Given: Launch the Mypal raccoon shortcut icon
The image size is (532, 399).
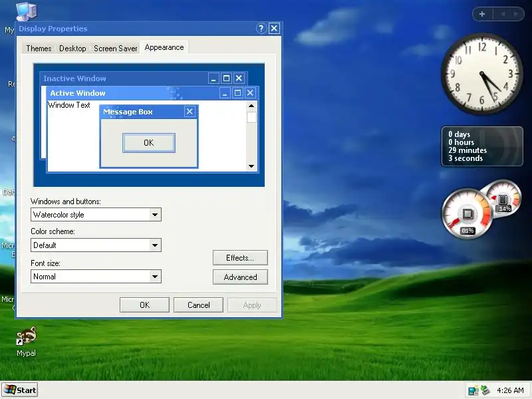Looking at the screenshot, I should 27,336.
